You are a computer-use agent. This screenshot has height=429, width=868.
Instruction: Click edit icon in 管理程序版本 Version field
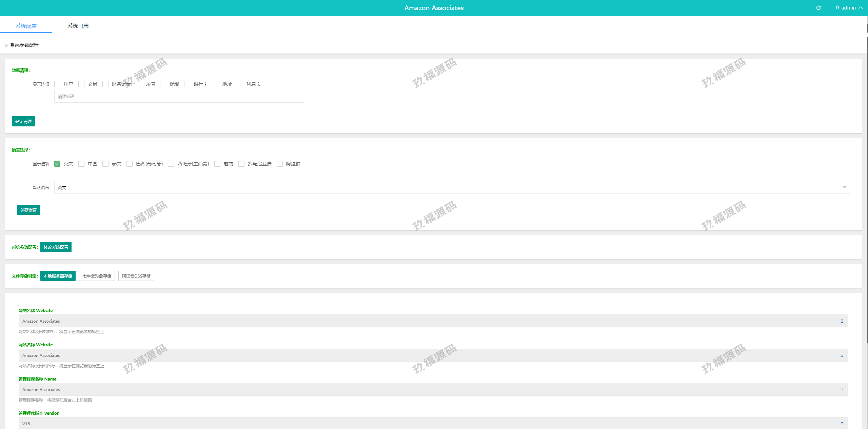(x=842, y=424)
